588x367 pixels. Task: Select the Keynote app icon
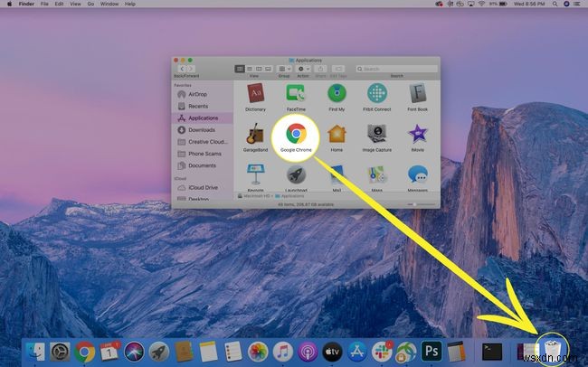pos(255,174)
